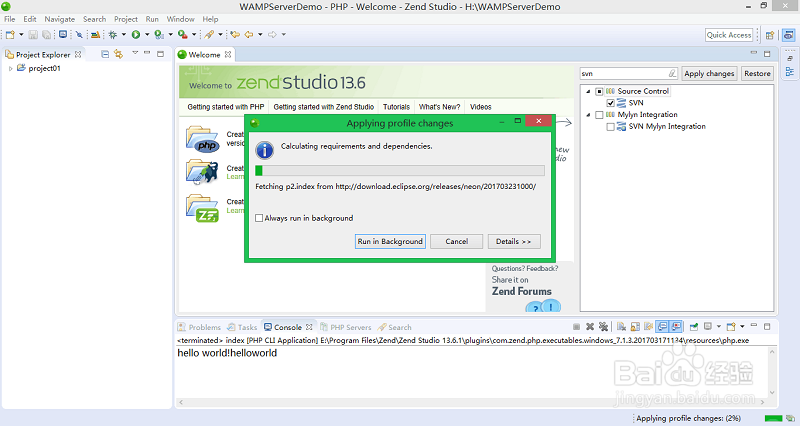Click the Videos tab on Welcome page

481,107
